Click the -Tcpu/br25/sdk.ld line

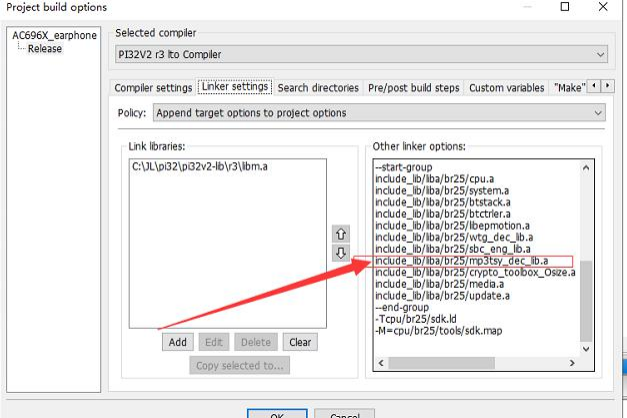[x=415, y=319]
